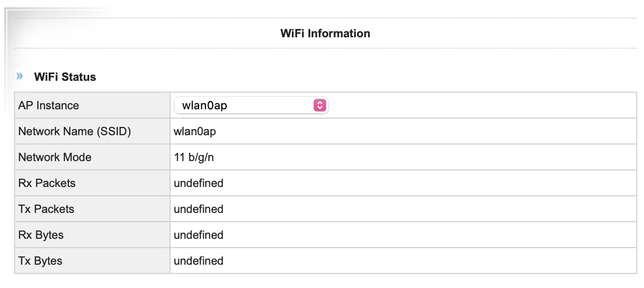The image size is (644, 288).
Task: Select the wlan0ap SSID value text
Action: (195, 132)
